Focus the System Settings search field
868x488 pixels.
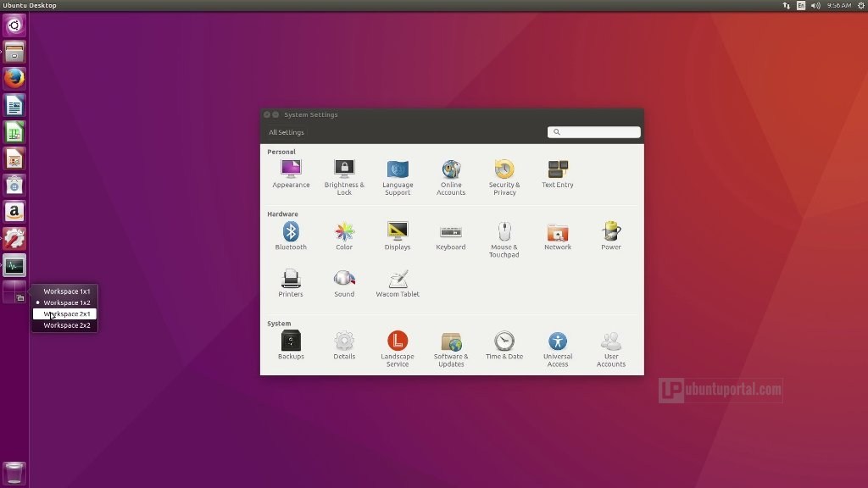(x=593, y=131)
